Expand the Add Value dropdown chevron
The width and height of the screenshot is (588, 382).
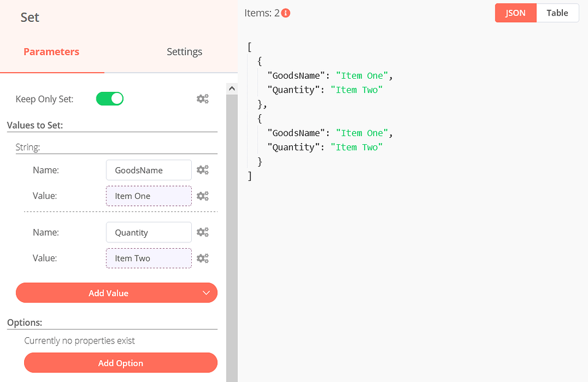pyautogui.click(x=207, y=293)
